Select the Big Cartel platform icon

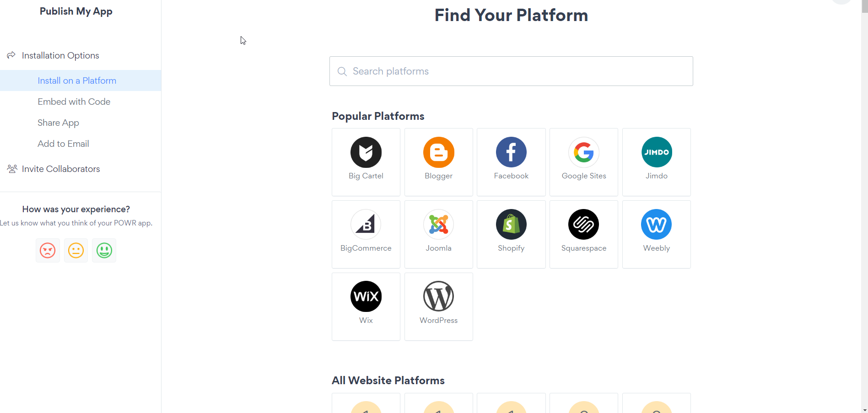[366, 152]
